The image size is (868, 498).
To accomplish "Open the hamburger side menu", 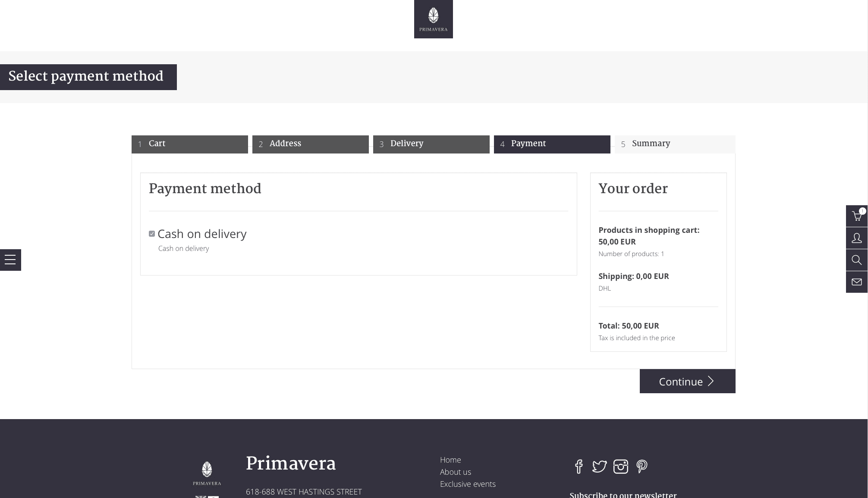I will (10, 260).
